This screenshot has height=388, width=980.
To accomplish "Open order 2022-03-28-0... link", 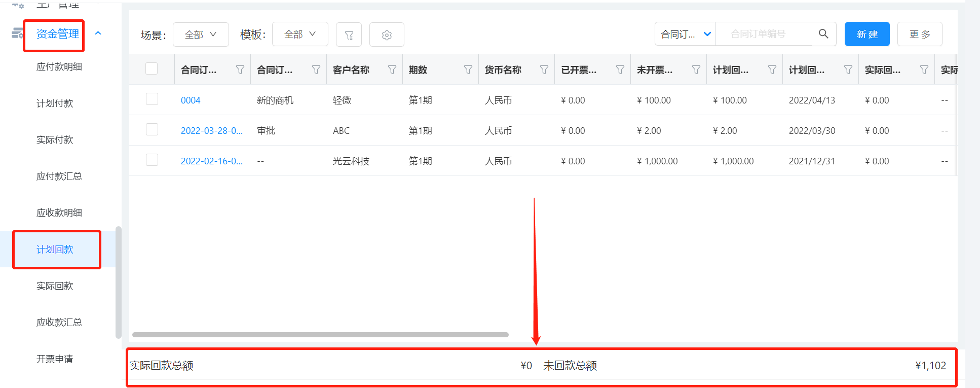I will (212, 131).
